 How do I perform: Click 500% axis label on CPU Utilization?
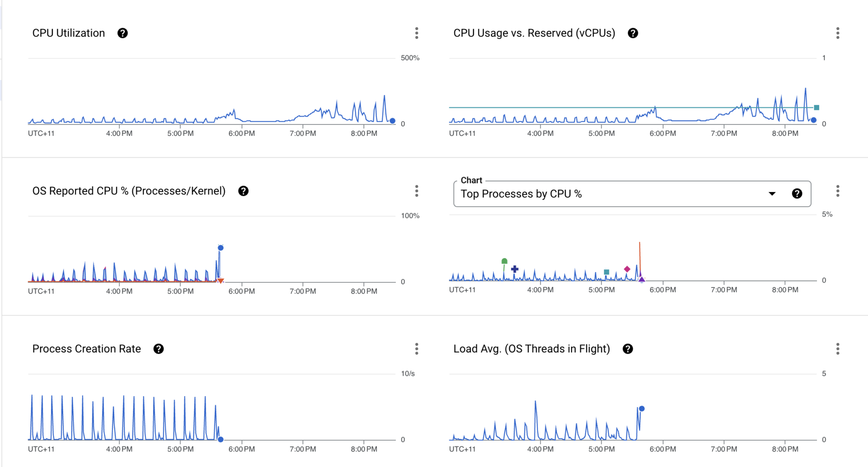410,58
